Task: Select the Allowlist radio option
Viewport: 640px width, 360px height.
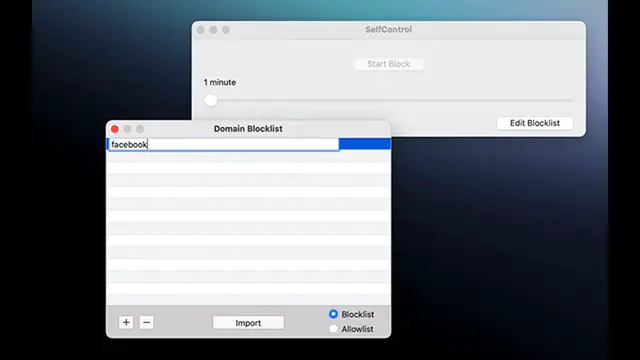Action: coord(333,329)
